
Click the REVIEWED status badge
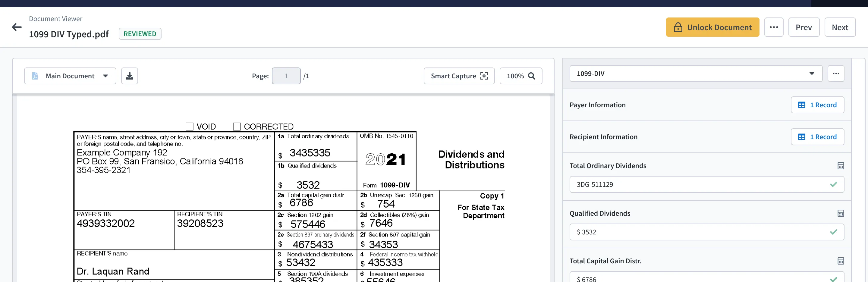[140, 34]
